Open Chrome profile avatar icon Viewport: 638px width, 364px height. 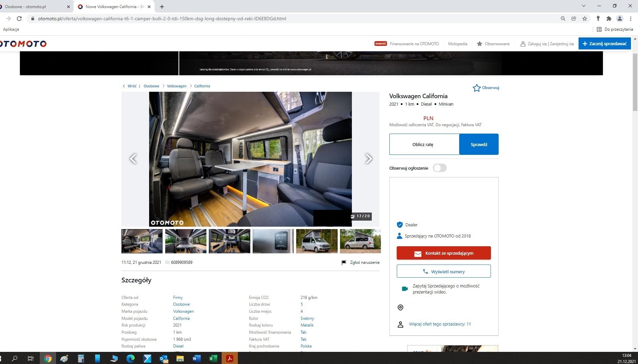pos(619,19)
